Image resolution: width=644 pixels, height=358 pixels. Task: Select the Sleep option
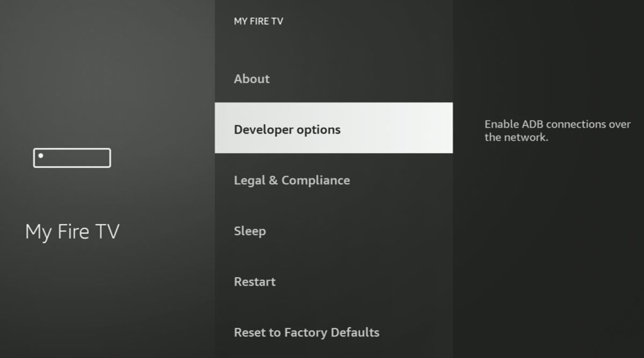coord(333,231)
